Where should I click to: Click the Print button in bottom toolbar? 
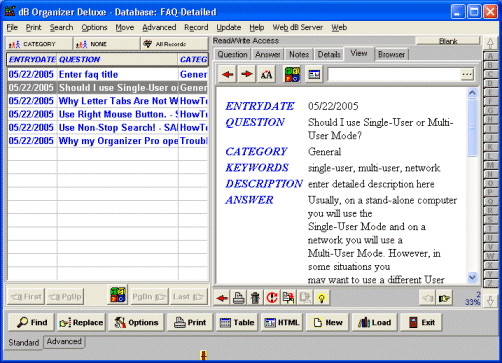190,322
